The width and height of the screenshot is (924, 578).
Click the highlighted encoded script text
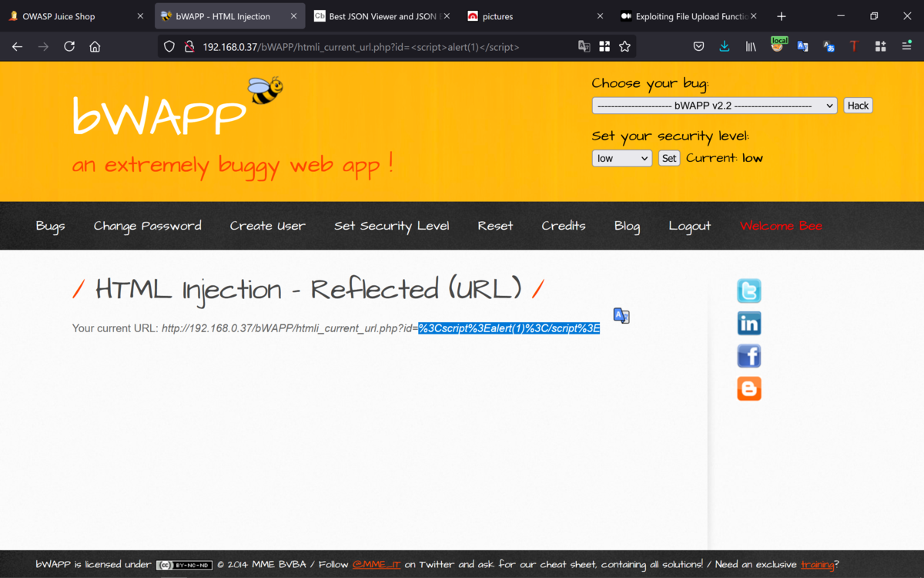click(509, 328)
